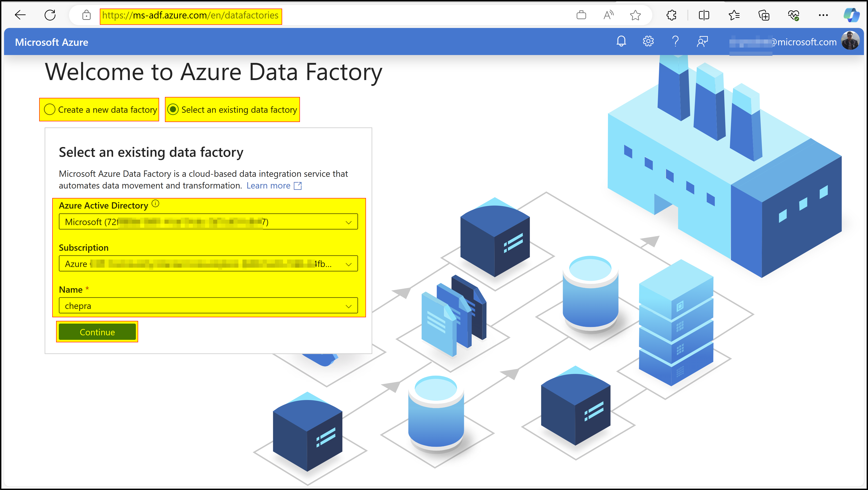Add page to favorites star icon
The height and width of the screenshot is (490, 868).
[x=635, y=15]
